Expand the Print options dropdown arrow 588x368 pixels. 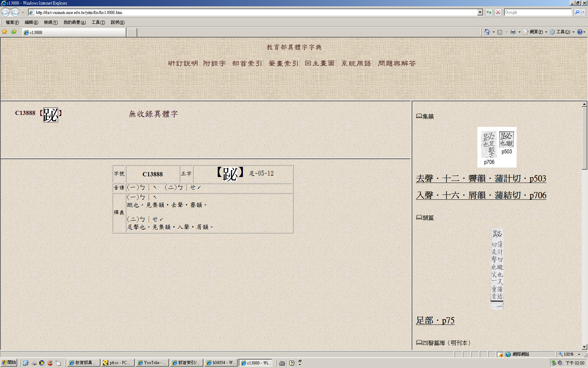point(519,32)
